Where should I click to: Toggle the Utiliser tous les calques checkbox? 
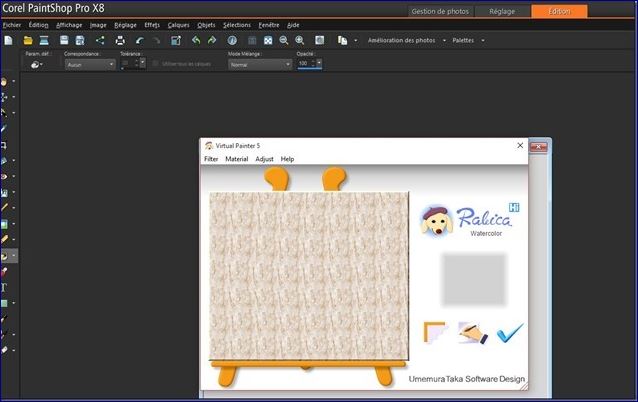coord(155,63)
